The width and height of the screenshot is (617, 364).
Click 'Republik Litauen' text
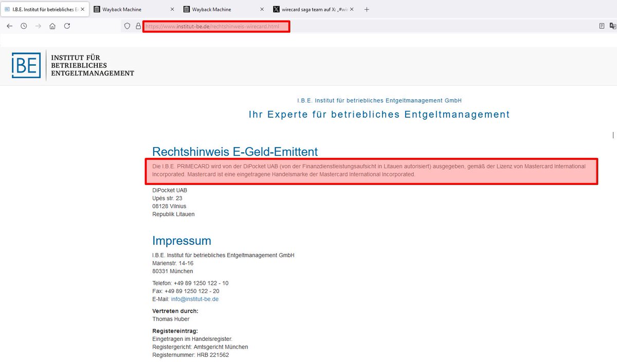pos(173,214)
